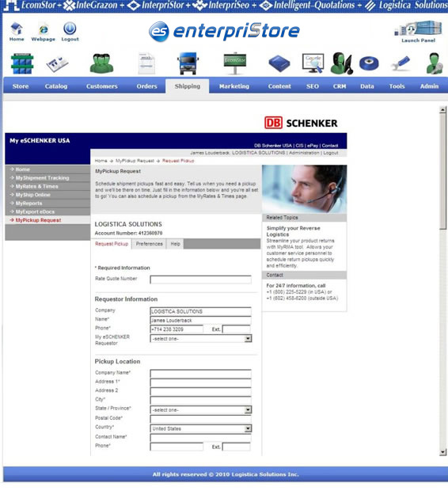Click the scrollbar down arrow
The width and height of the screenshot is (448, 491).
pyautogui.click(x=442, y=452)
